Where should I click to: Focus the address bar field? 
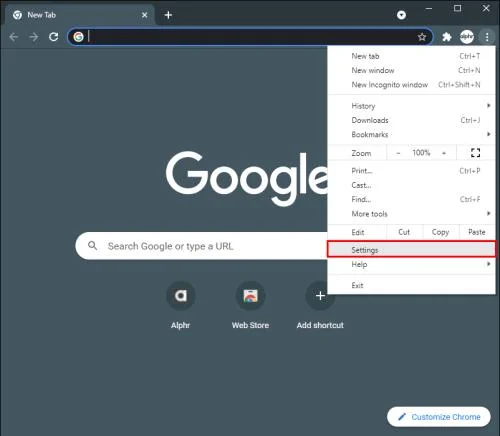pos(250,37)
